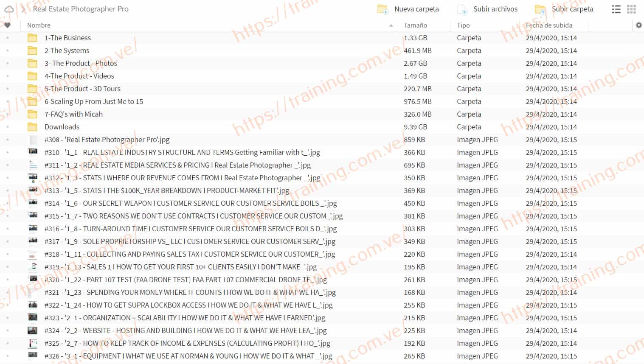Image resolution: width=644 pixels, height=364 pixels.
Task: Click the cloud drive icon in breadcrumb
Action: (x=8, y=9)
